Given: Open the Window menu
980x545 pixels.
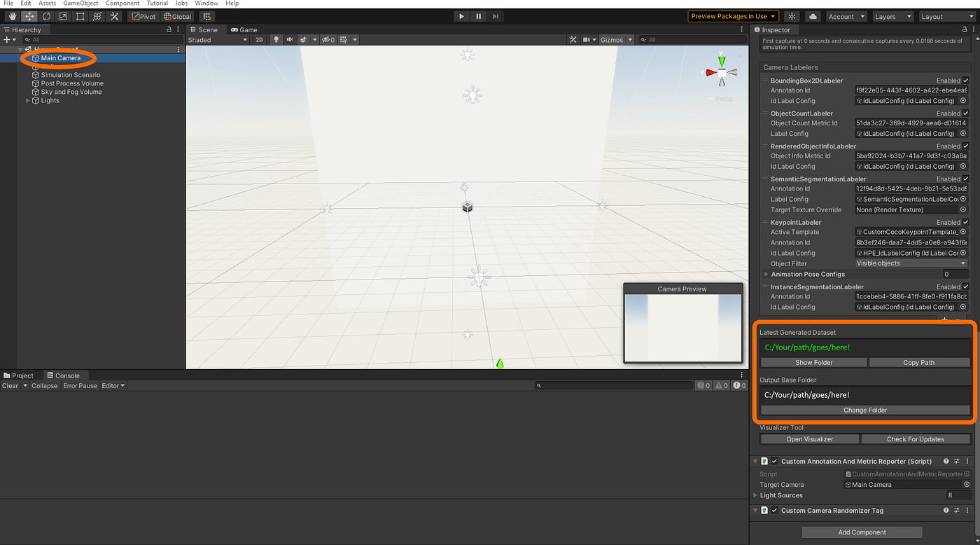Looking at the screenshot, I should (206, 4).
